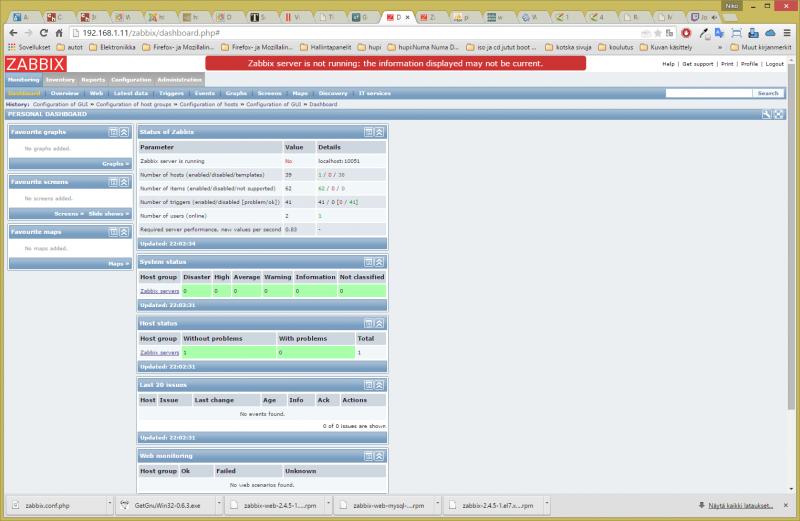Viewport: 800px width, 521px height.
Task: Open the Reports main tab
Action: 93,80
